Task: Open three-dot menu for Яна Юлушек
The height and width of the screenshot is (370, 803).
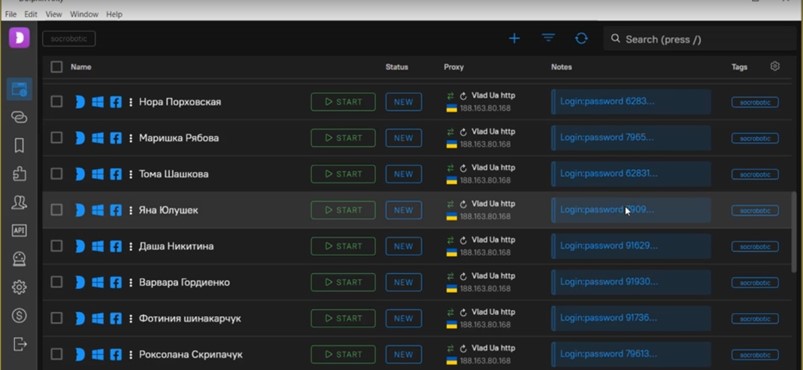Action: coord(131,210)
